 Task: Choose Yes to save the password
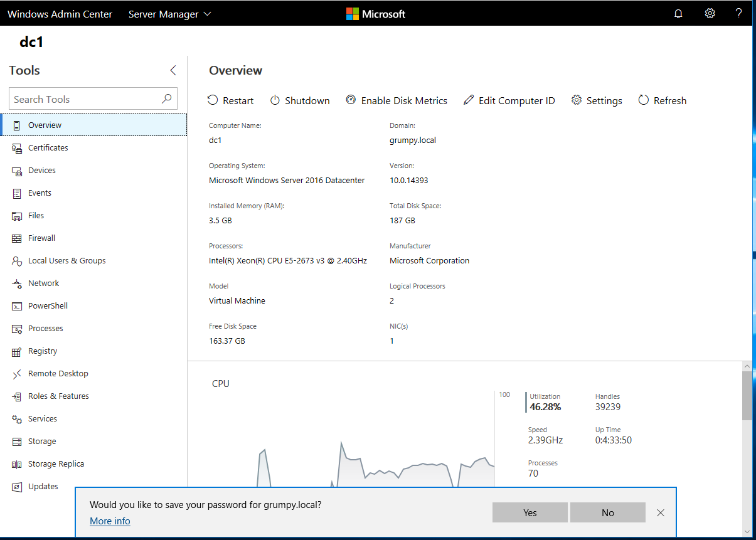point(530,512)
